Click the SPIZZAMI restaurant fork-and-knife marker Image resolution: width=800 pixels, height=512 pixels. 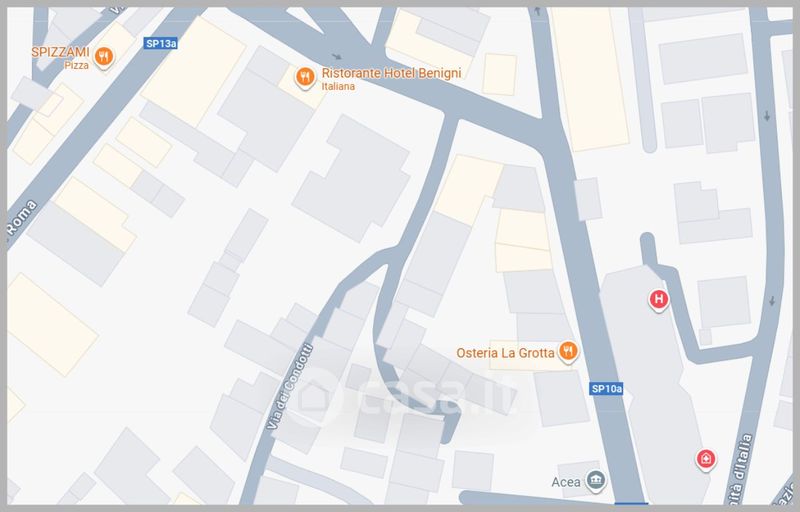coord(104,57)
